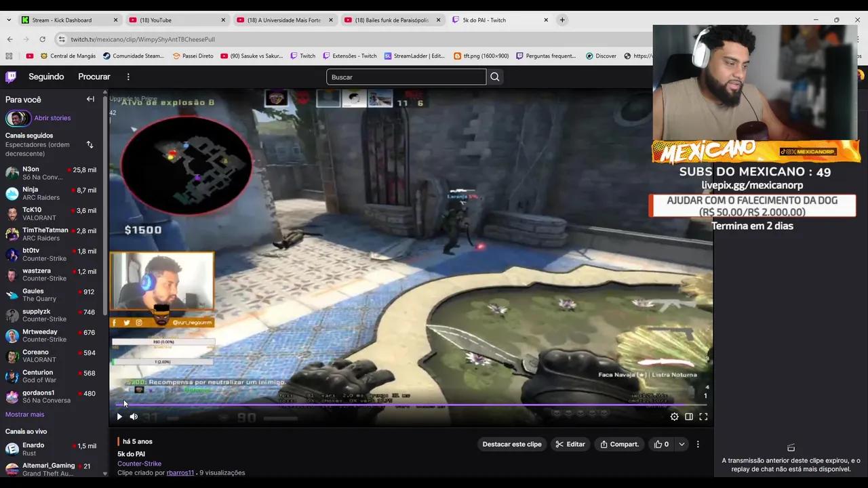The image size is (868, 488).
Task: Mute the clip volume
Action: pos(134,417)
